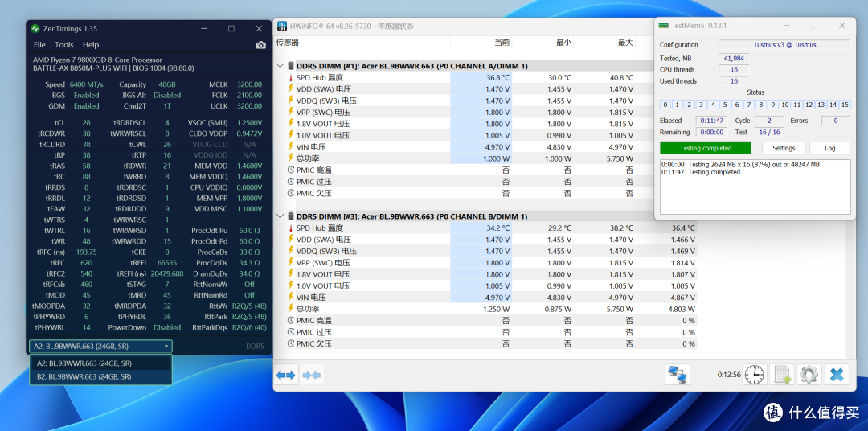Click the ZenTimings camera screenshot icon

[x=260, y=45]
